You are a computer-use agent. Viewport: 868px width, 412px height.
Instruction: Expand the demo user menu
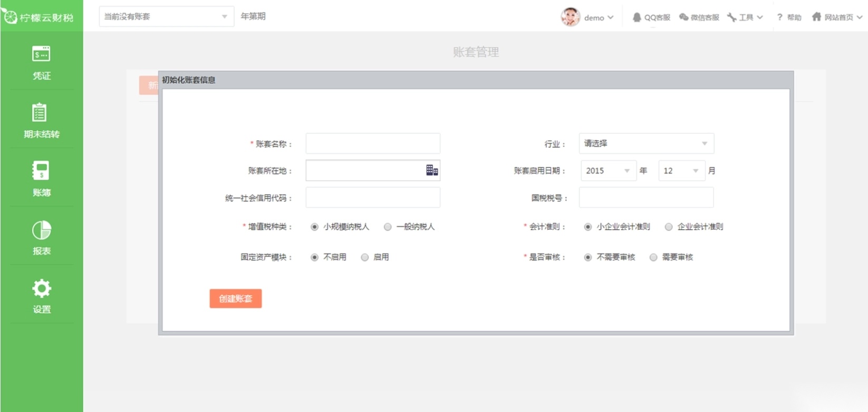pyautogui.click(x=610, y=17)
